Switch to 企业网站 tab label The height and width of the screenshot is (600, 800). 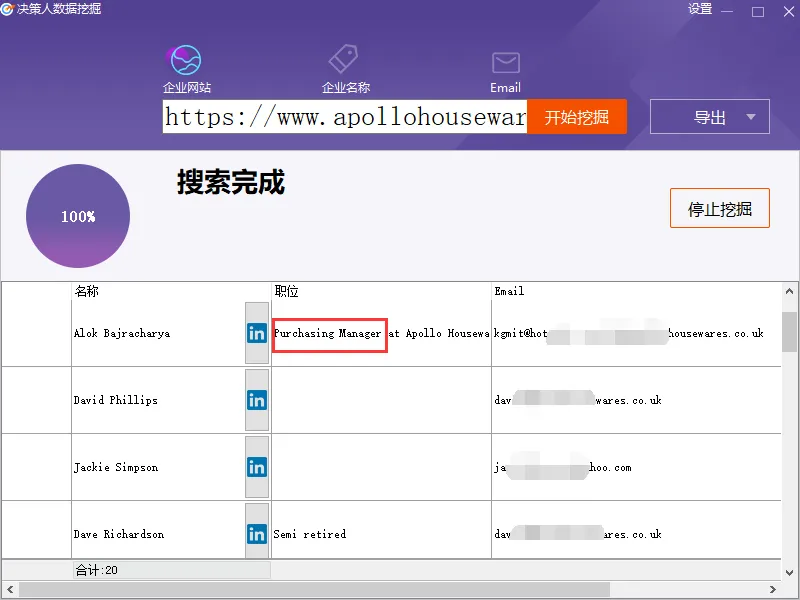(x=187, y=88)
